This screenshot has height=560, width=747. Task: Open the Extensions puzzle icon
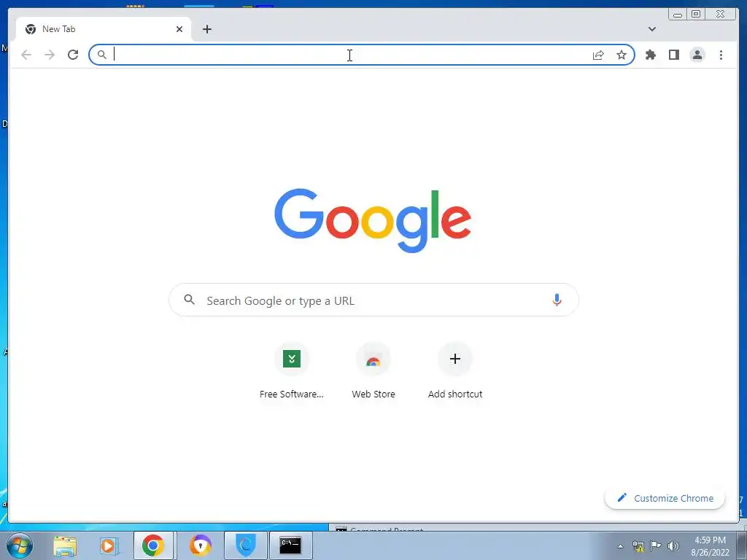point(650,55)
